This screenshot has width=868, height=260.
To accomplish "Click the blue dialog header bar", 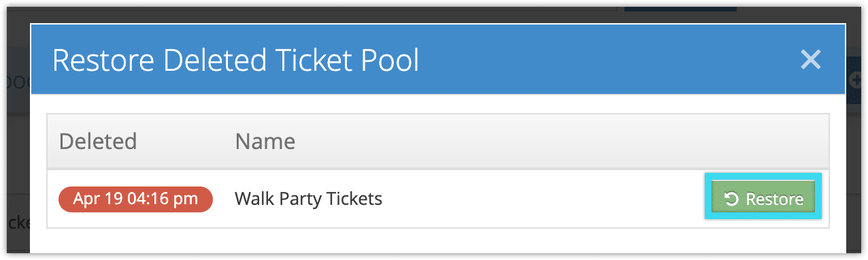I will (438, 60).
